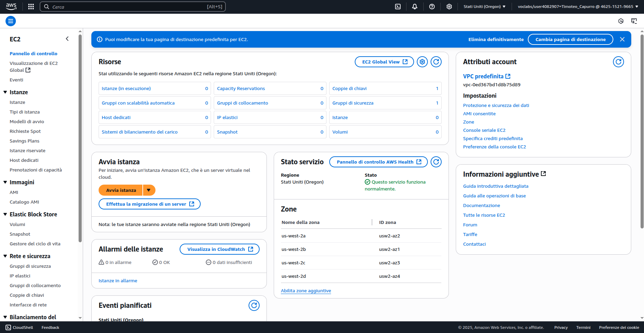
Task: Click the main page vertical scrollbar
Action: pos(642,131)
